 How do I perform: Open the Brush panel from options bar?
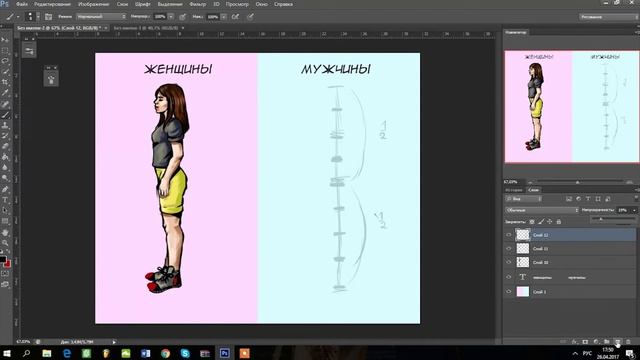pyautogui.click(x=48, y=17)
